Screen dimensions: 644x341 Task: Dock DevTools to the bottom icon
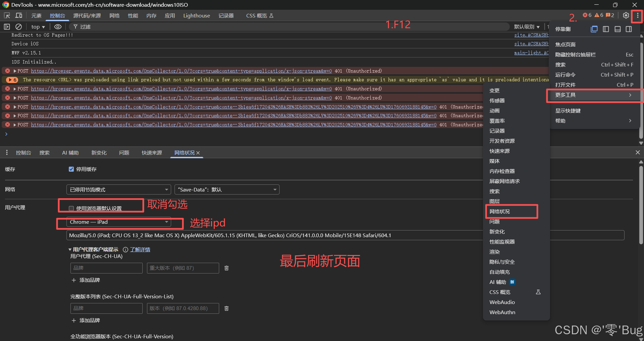pyautogui.click(x=617, y=29)
